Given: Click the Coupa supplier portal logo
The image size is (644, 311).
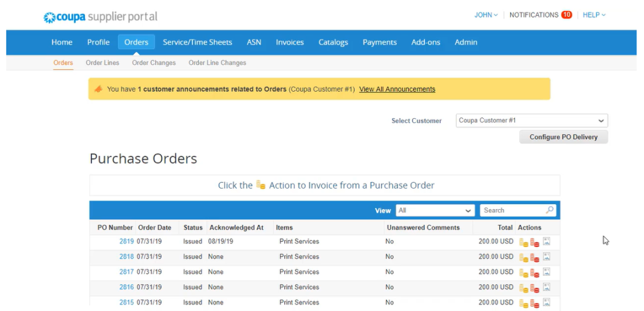Looking at the screenshot, I should click(101, 17).
